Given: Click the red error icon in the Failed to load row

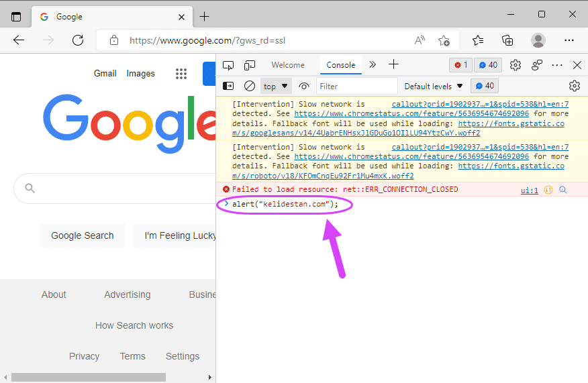Looking at the screenshot, I should 226,189.
